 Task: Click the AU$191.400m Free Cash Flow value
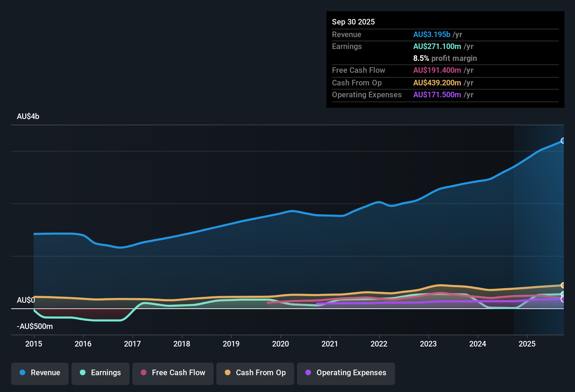point(437,70)
